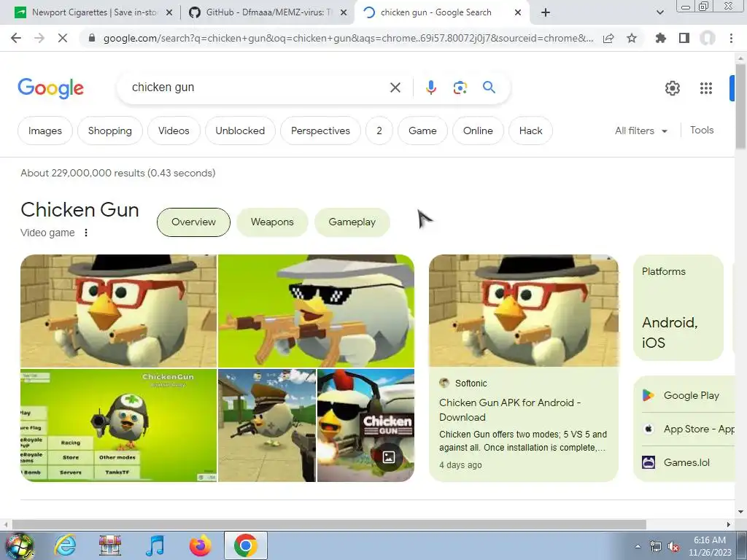
Task: Start voice search with the microphone
Action: click(430, 87)
